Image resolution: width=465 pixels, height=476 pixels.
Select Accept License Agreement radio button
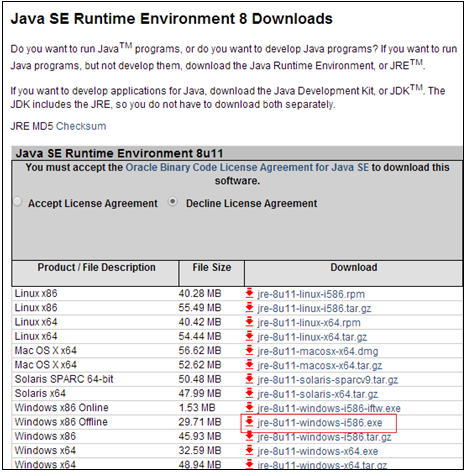pos(17,202)
